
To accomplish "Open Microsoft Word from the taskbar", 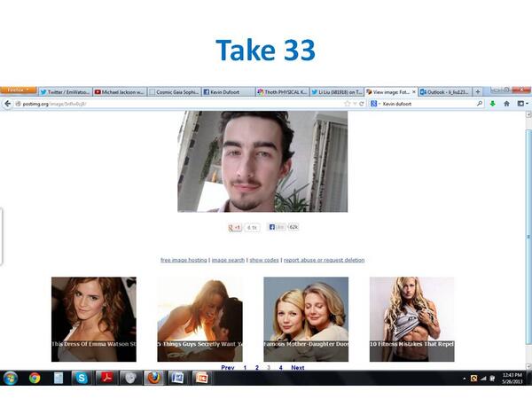I will [177, 378].
